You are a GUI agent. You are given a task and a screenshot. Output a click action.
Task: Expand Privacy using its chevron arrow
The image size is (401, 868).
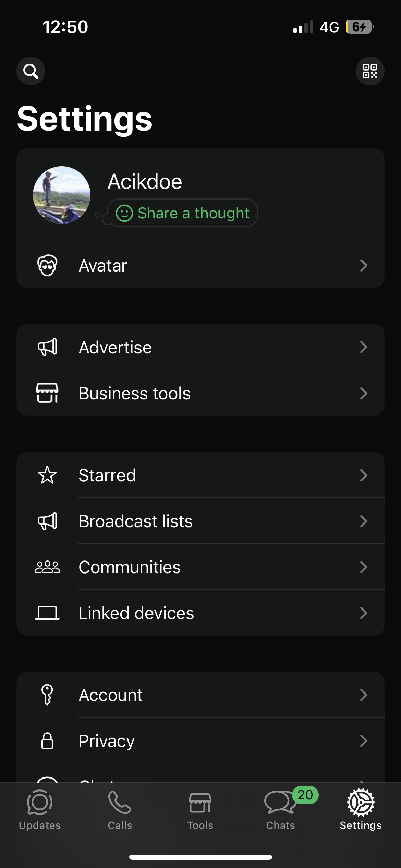pos(363,741)
